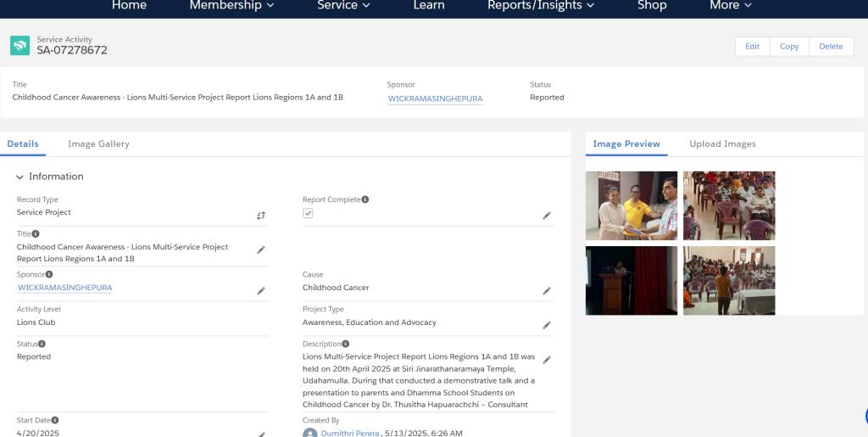
Task: Open WICKRAMASINGHEPURA link in Information section
Action: 64,288
